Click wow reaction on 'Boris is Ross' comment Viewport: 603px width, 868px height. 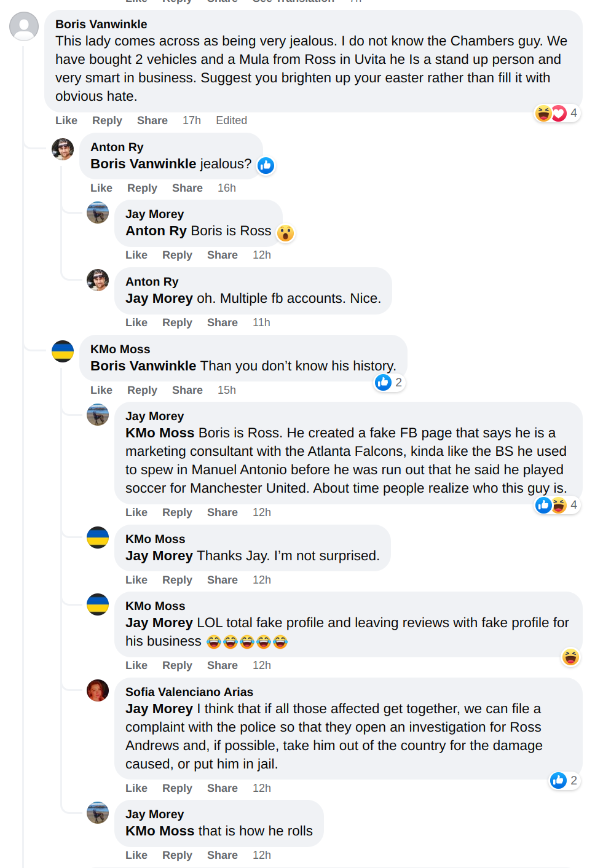[x=285, y=233]
